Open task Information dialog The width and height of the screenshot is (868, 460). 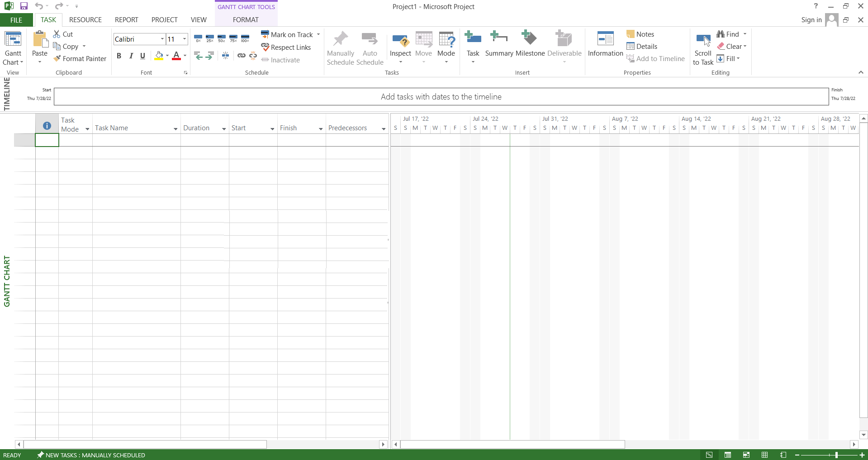tap(606, 44)
